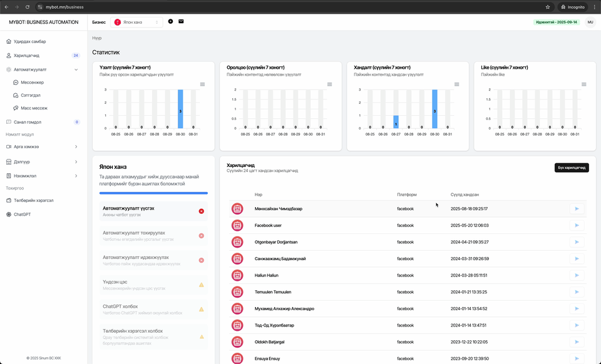
Task: Expand the Арга хэмжээ sidebar menu
Action: point(76,146)
